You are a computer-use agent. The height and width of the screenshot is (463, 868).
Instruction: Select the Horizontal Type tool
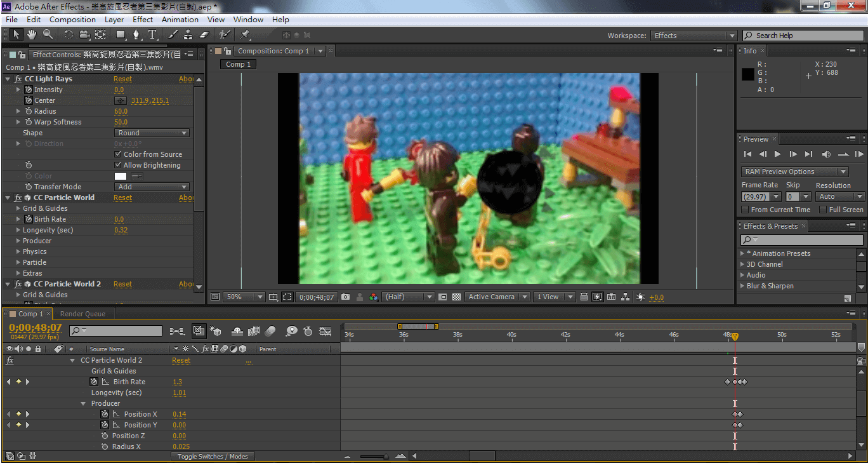(x=152, y=35)
